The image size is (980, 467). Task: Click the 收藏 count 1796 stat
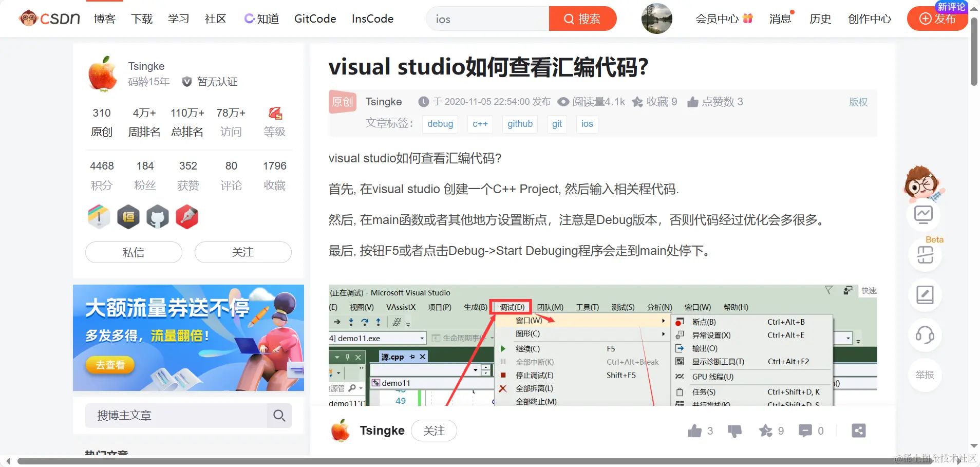click(275, 175)
